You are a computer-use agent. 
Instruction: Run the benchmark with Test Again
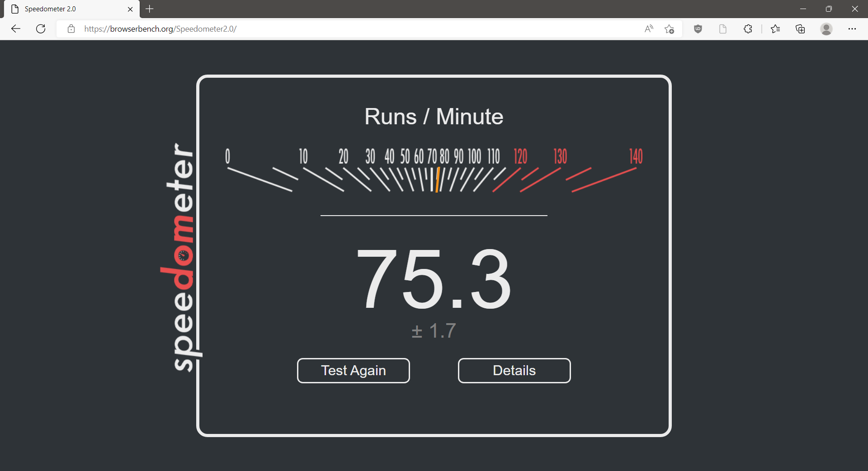pyautogui.click(x=354, y=371)
